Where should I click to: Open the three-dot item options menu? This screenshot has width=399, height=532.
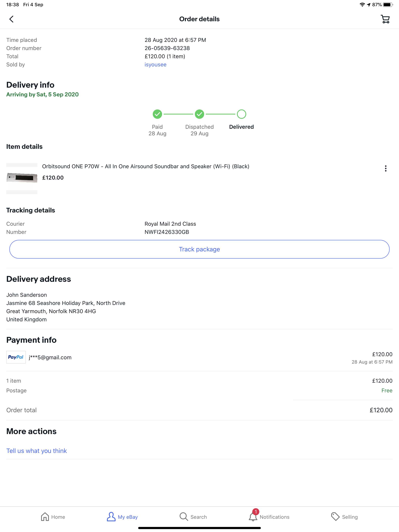tap(386, 168)
